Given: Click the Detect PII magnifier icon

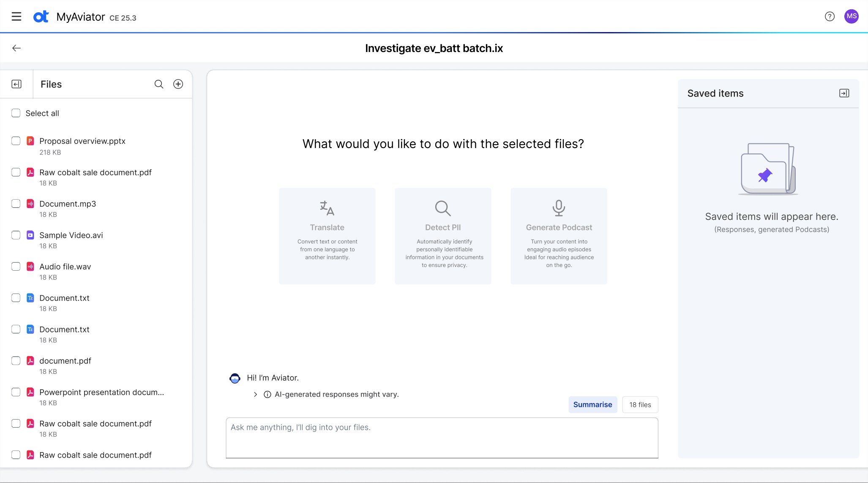Looking at the screenshot, I should [x=443, y=208].
